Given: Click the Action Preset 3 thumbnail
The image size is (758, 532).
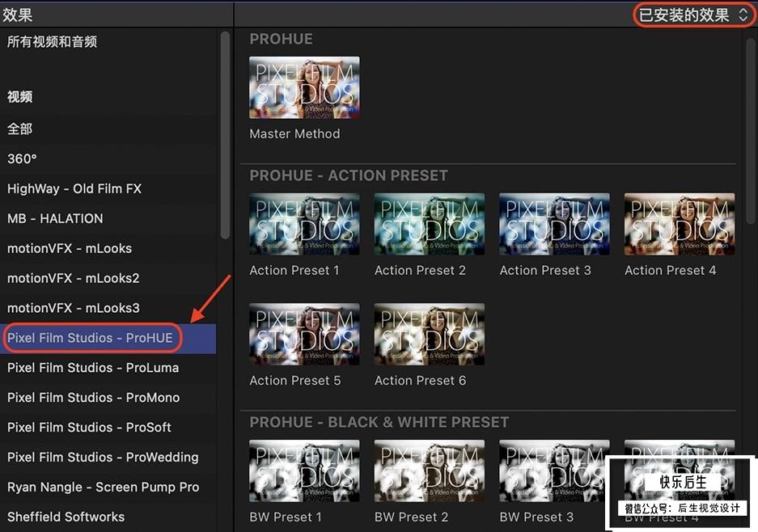Looking at the screenshot, I should pos(554,224).
